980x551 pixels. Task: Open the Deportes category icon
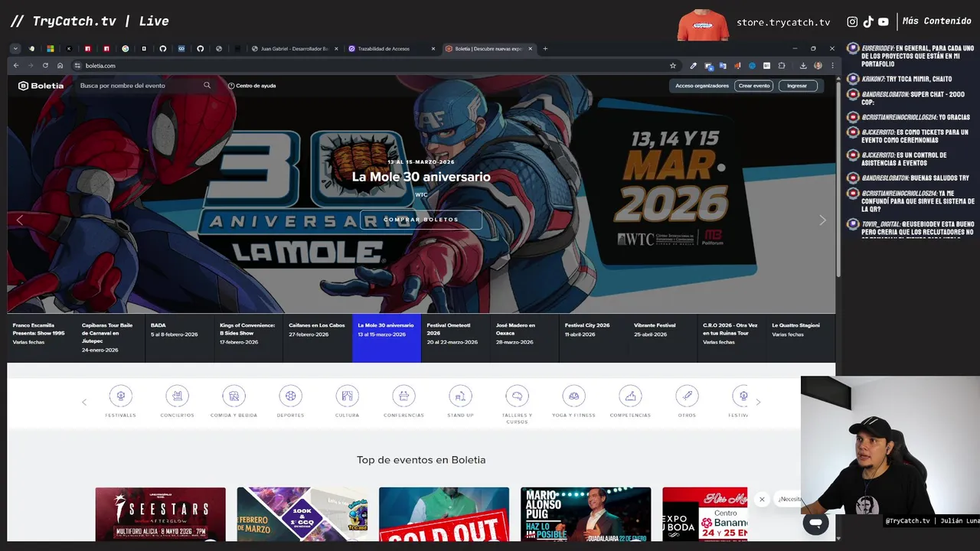290,396
